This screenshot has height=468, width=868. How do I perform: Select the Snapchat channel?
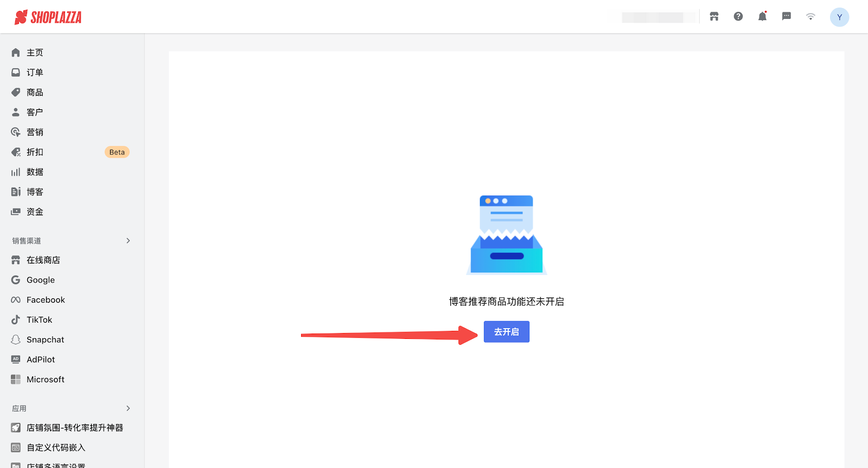pos(45,340)
